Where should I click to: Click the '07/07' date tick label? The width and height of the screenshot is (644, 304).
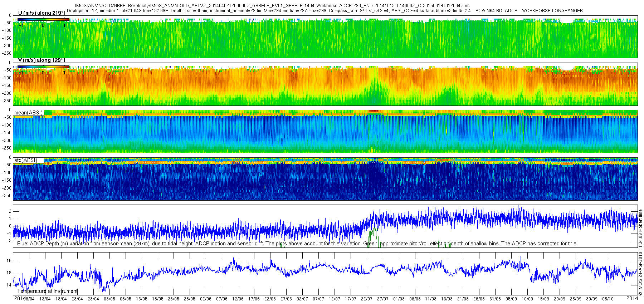318,299
